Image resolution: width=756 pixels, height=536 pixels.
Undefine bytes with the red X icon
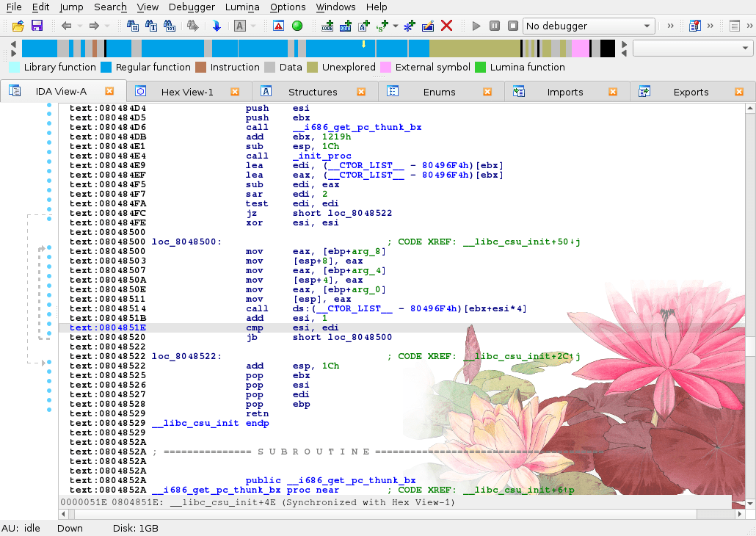point(447,24)
